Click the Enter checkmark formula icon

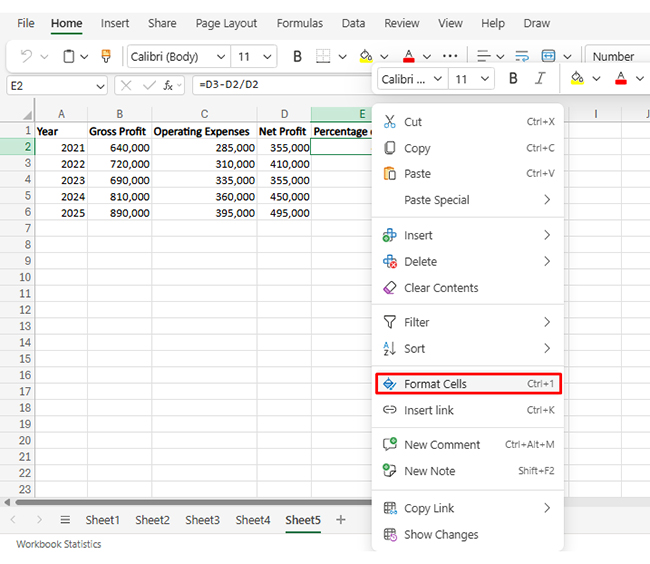point(149,86)
